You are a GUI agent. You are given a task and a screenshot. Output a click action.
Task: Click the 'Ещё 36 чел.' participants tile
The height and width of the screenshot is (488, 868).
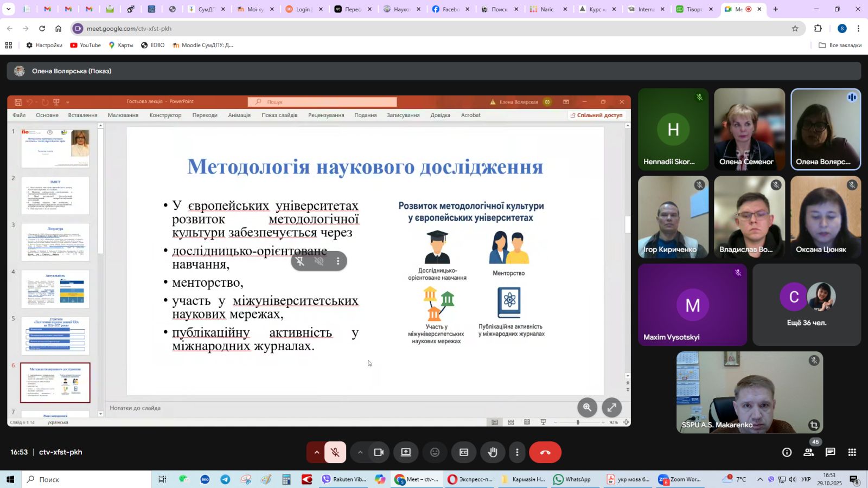point(806,305)
